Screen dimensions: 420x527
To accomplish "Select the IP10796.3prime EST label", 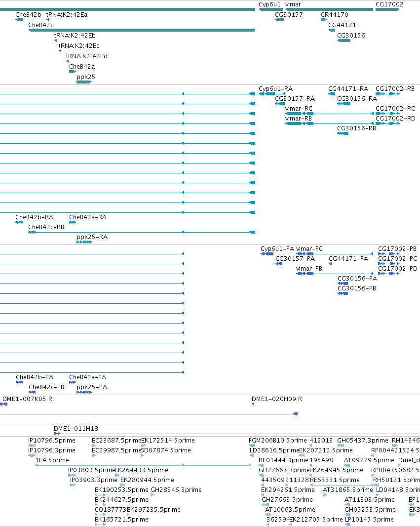I will [x=52, y=450].
